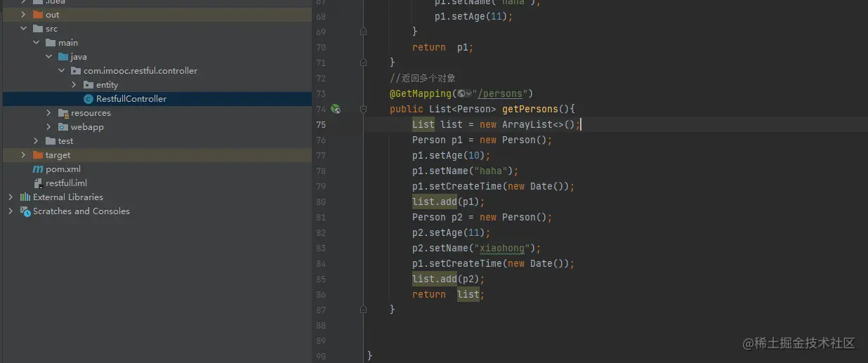The height and width of the screenshot is (363, 868).
Task: Fold getPersons method at line 74 gutter
Action: click(x=363, y=109)
